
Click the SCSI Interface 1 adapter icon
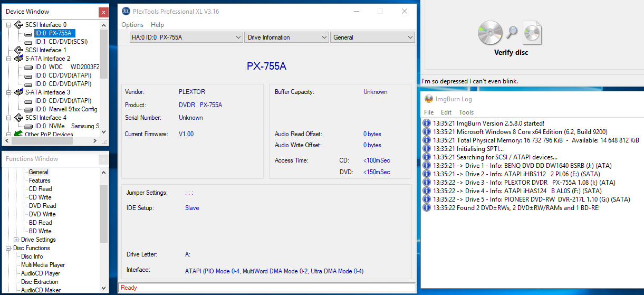(18, 50)
